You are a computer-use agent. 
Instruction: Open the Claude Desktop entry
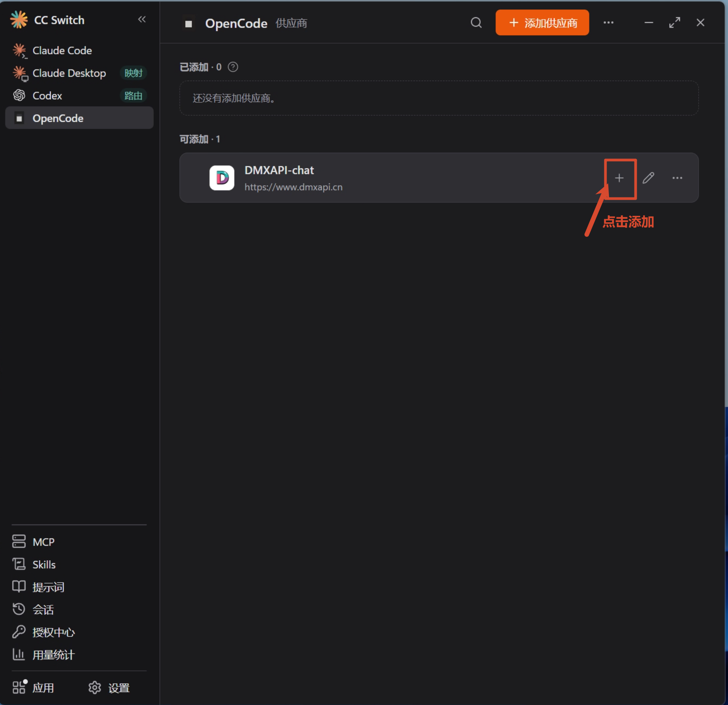pos(79,73)
